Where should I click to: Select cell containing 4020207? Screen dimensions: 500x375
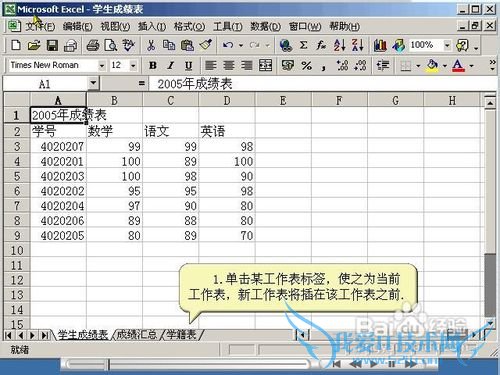tap(58, 146)
